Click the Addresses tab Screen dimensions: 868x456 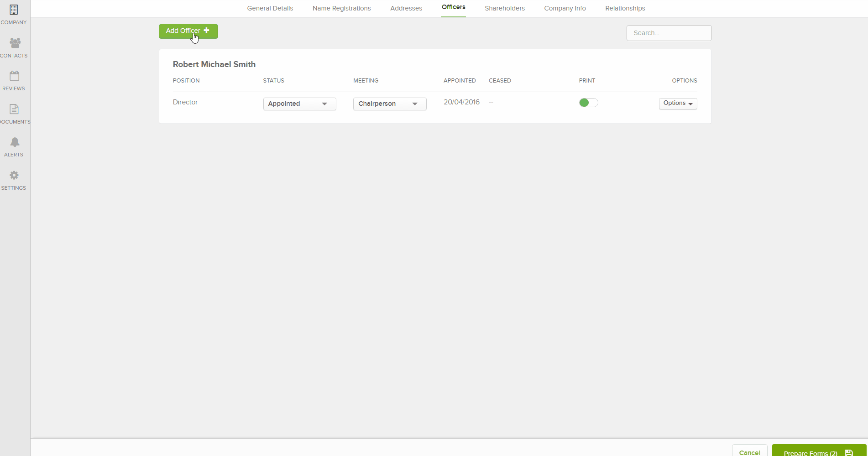point(406,8)
